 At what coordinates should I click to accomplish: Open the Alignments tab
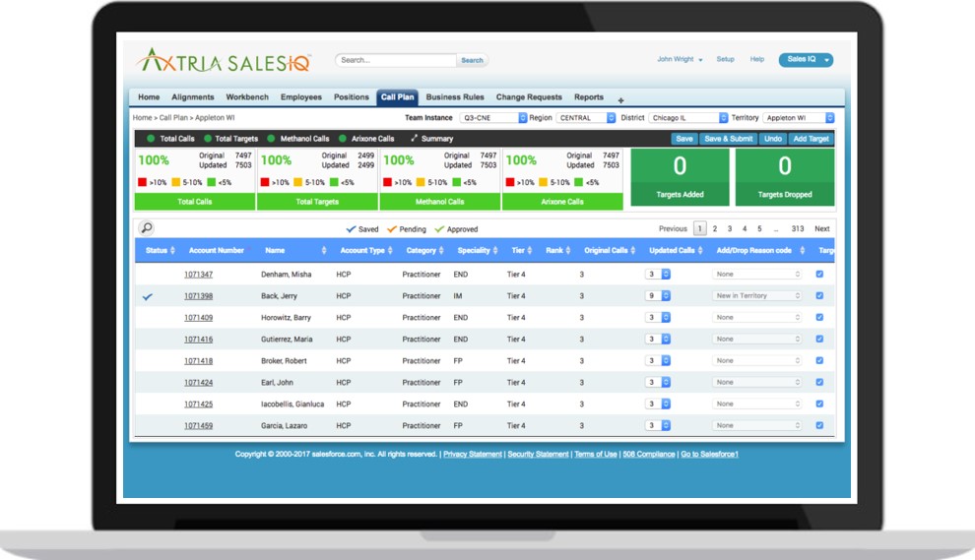pos(193,97)
